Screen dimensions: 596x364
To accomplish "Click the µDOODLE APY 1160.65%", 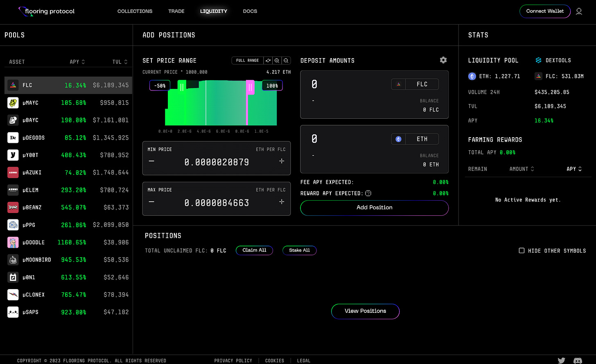I will (72, 242).
